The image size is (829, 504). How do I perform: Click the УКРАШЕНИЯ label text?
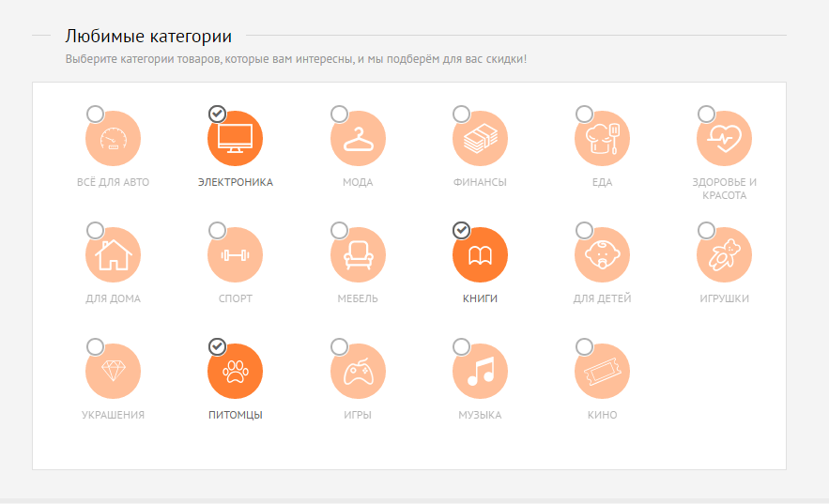tap(114, 415)
